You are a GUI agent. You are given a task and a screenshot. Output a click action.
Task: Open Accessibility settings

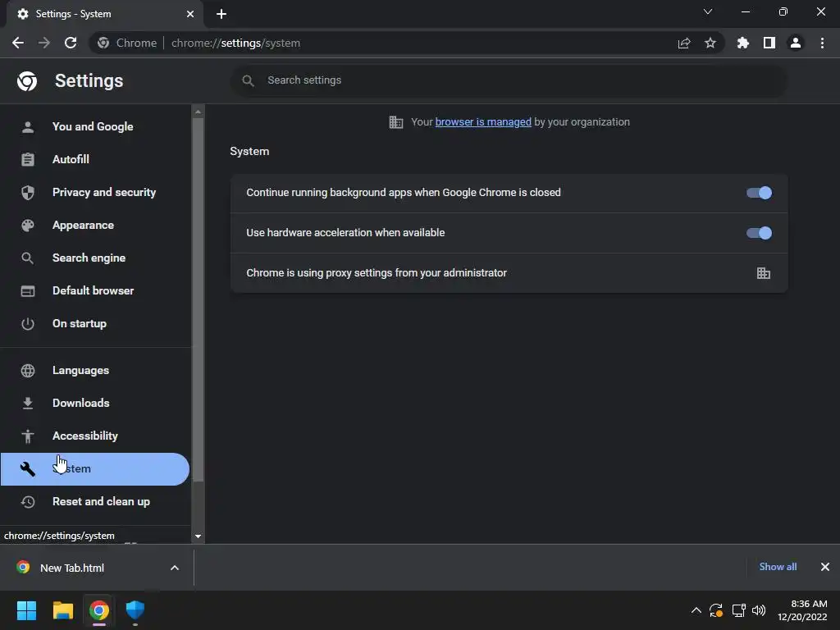[95, 436]
